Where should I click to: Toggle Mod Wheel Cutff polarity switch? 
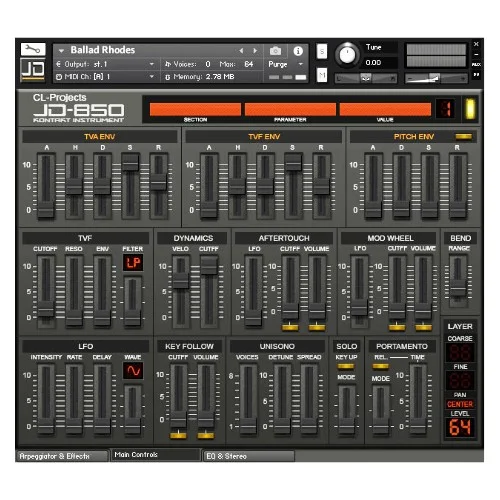tap(397, 327)
